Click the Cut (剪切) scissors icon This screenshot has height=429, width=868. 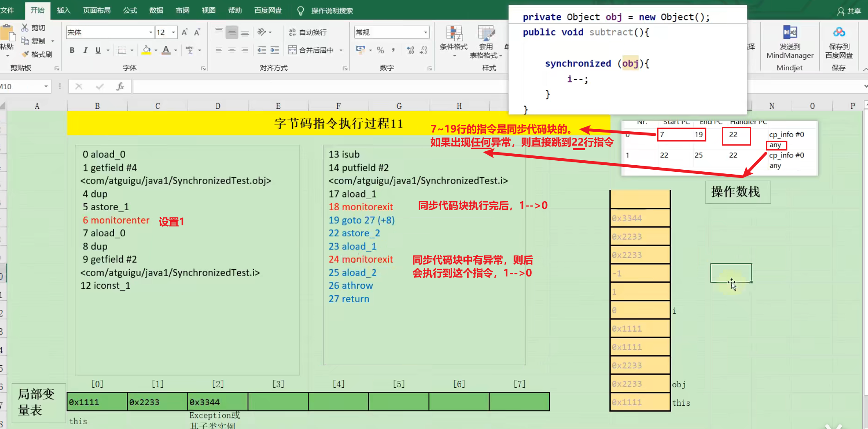pos(25,28)
